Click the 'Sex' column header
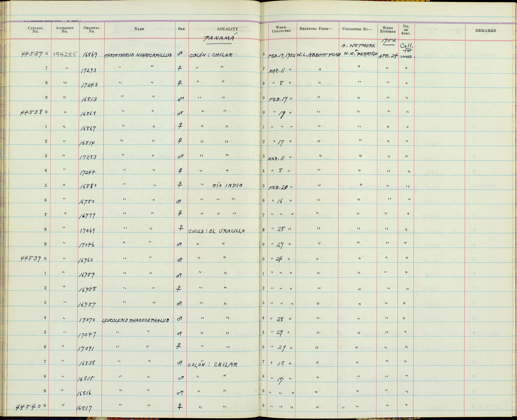The height and width of the screenshot is (420, 517). click(182, 29)
